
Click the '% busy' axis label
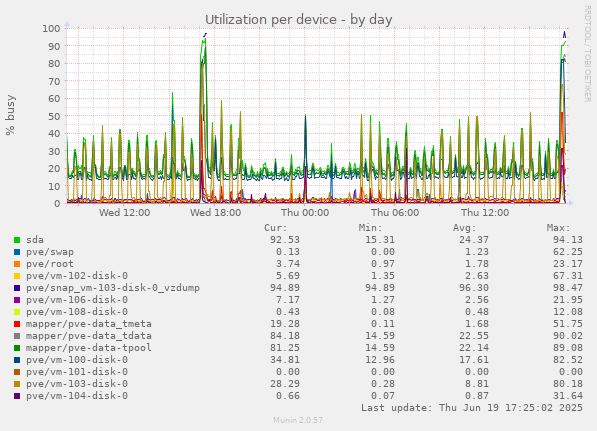10,115
